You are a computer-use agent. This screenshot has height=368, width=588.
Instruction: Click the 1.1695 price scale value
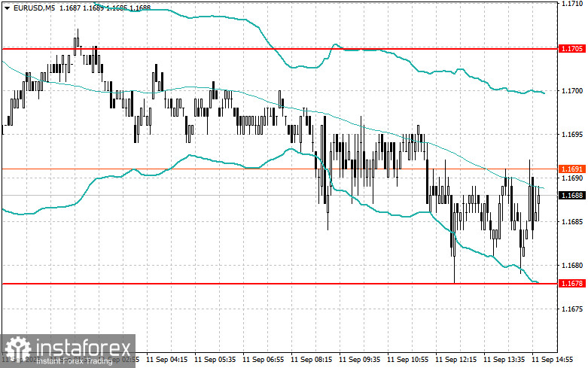pos(572,134)
